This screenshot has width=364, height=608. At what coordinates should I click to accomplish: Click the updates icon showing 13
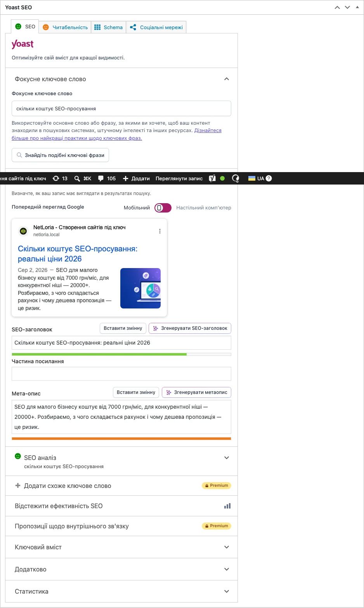(x=56, y=178)
